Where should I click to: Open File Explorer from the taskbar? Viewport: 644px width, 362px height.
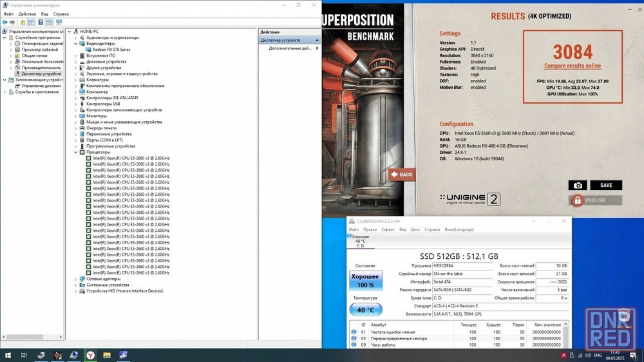(x=107, y=356)
